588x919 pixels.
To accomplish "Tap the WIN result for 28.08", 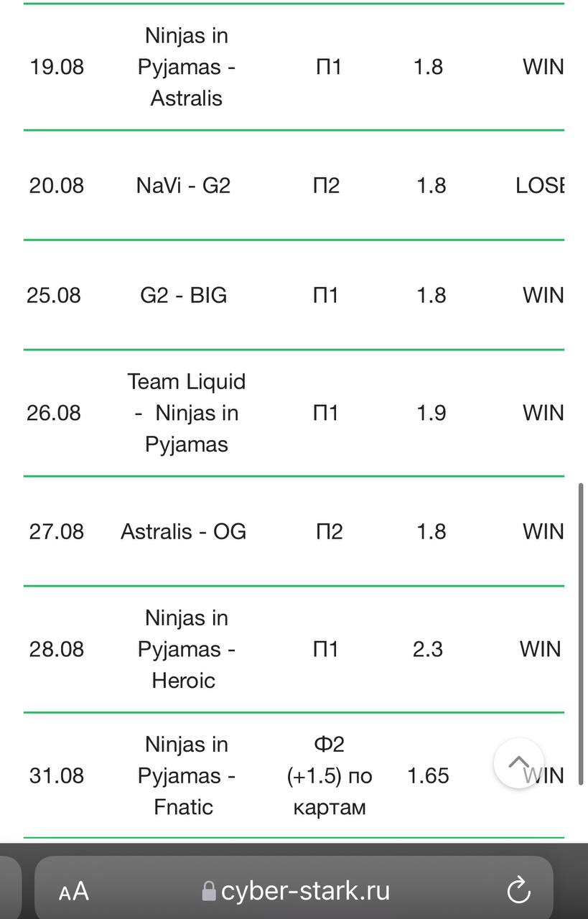I will tap(541, 649).
